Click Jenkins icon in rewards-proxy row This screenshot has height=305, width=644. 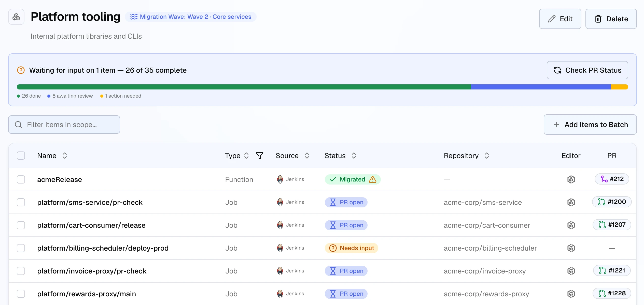[x=280, y=294]
